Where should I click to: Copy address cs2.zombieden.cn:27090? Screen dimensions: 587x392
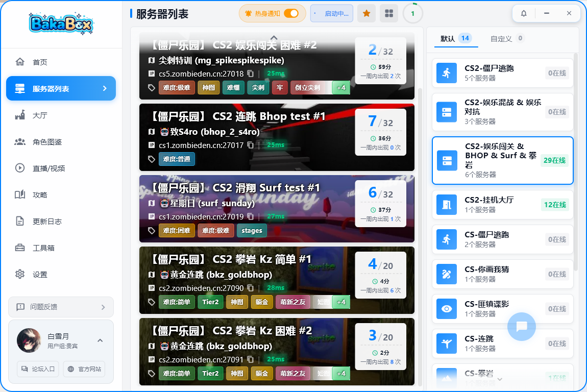(x=251, y=288)
